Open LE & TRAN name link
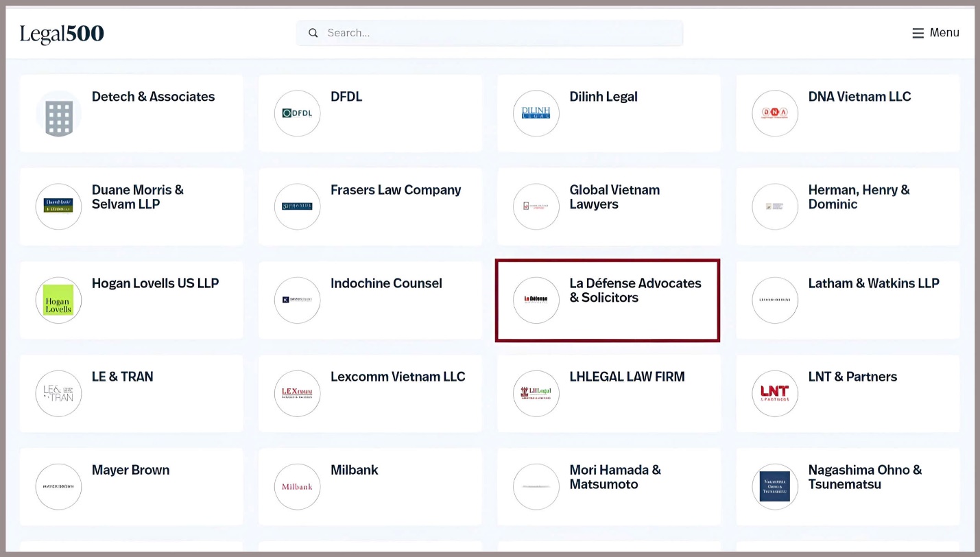The image size is (980, 557). (x=123, y=377)
